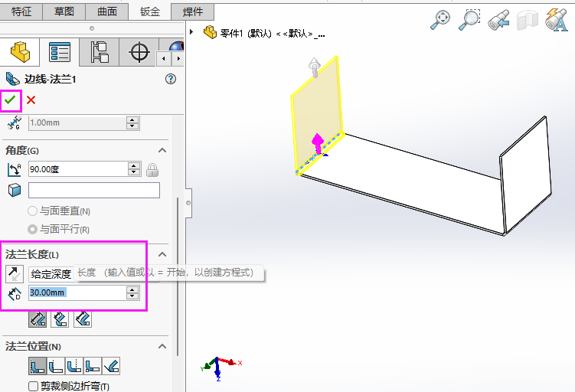Click the panel collapse handle

coord(188,203)
